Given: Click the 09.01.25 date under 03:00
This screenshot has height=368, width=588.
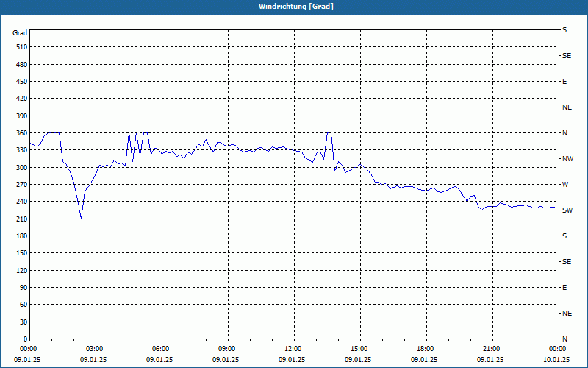Looking at the screenshot, I should click(x=93, y=360).
